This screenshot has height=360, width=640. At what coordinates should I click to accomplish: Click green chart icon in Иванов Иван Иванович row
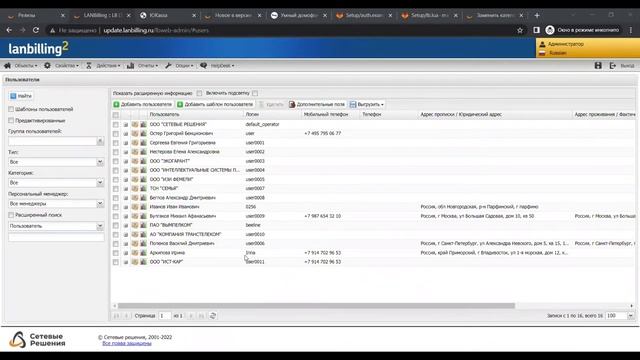pyautogui.click(x=143, y=207)
